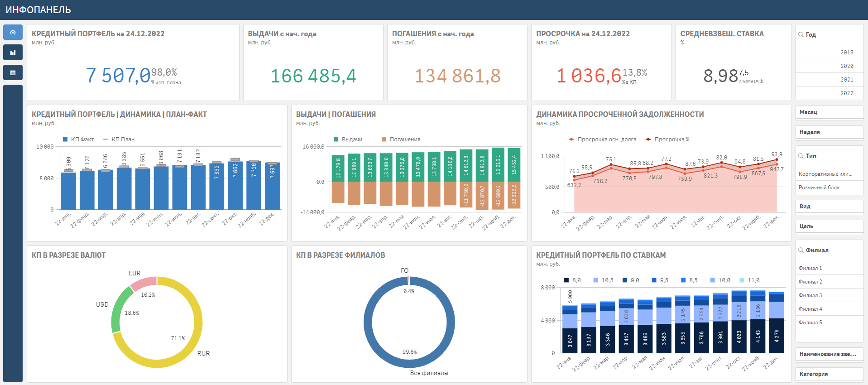
Task: Click the КП В РАЗРЕЗЕ ВАЛЮТ chart title
Action: pyautogui.click(x=68, y=255)
